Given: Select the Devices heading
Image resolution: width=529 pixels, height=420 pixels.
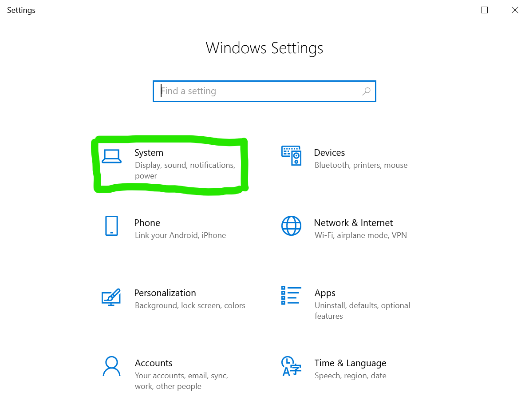Looking at the screenshot, I should [x=329, y=153].
